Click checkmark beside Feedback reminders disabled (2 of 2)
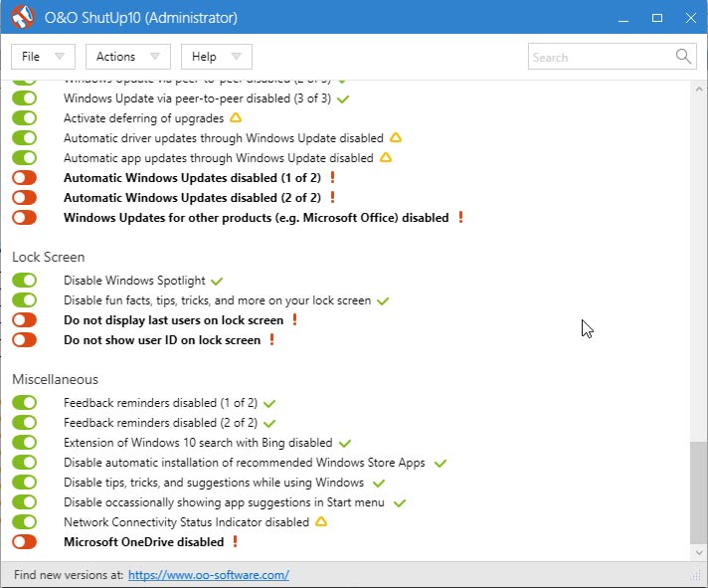Screen dimensions: 708x588 tap(269, 424)
